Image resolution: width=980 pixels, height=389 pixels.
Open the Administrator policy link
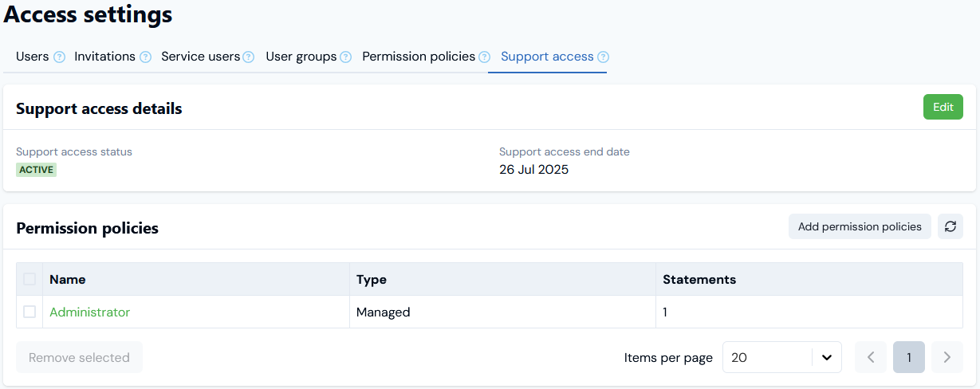[89, 312]
